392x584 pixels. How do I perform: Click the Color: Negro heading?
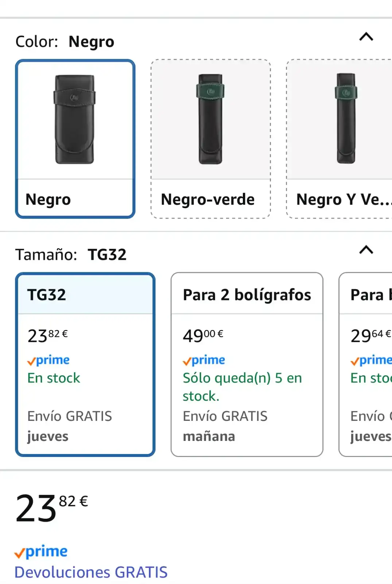tap(65, 42)
